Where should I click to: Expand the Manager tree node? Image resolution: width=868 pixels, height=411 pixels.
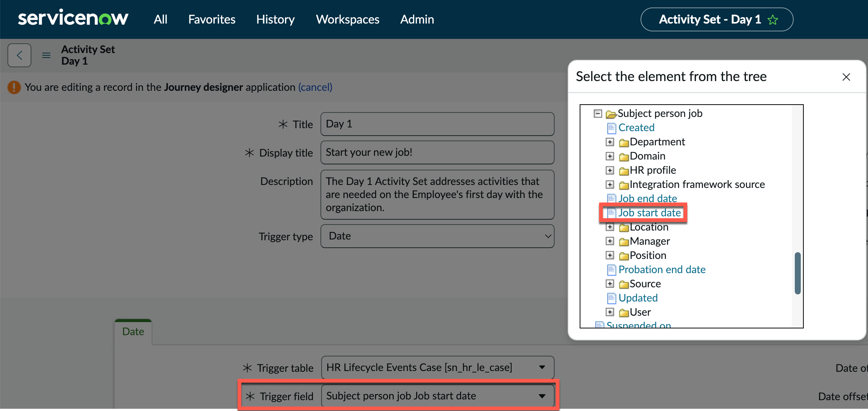pos(610,241)
